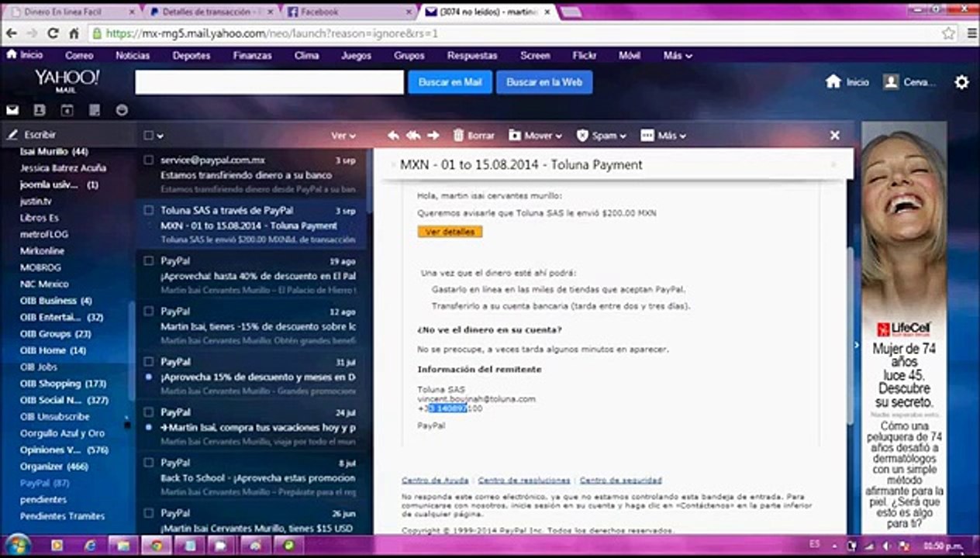Open the NIC Mexico folder

click(44, 284)
